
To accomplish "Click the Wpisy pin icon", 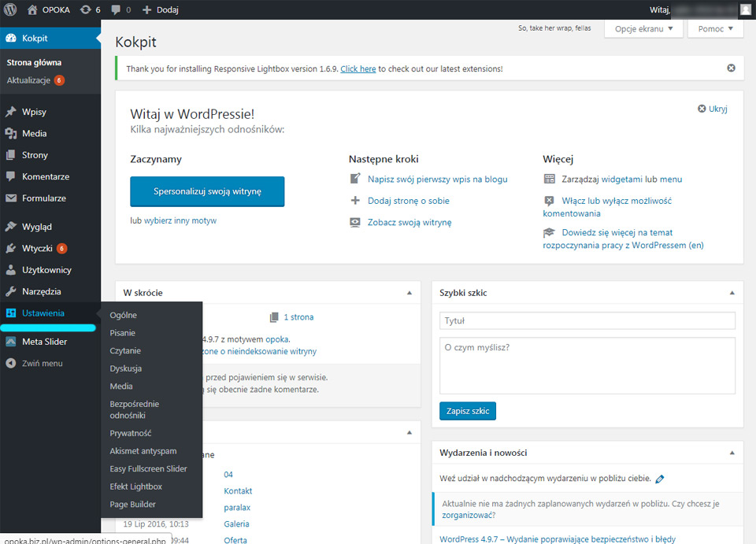I will [10, 112].
